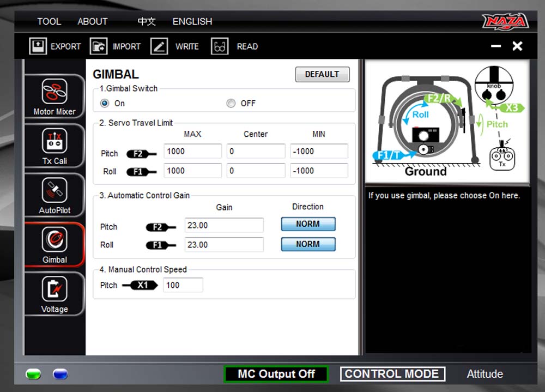Viewport: 545px width, 392px height.
Task: Click the Export icon in toolbar
Action: 38,46
